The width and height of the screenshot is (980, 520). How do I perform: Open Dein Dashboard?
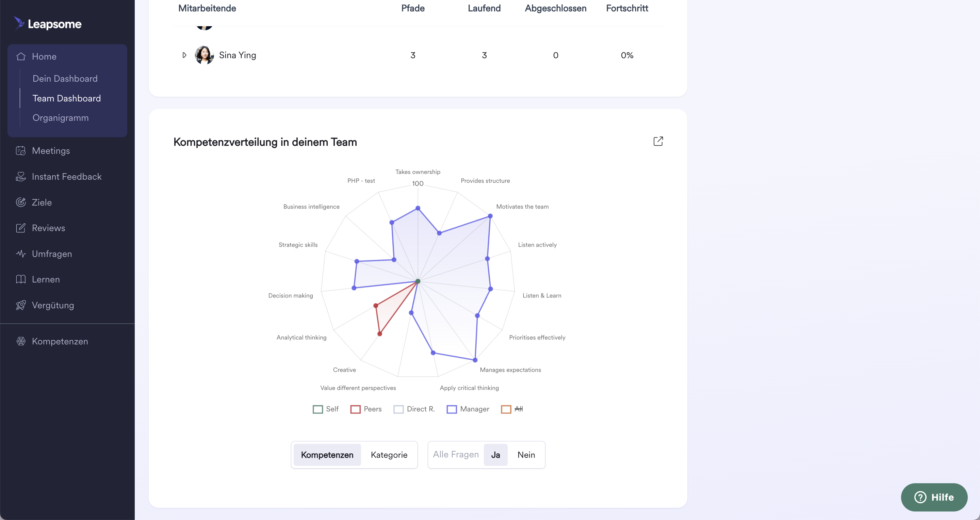click(65, 78)
